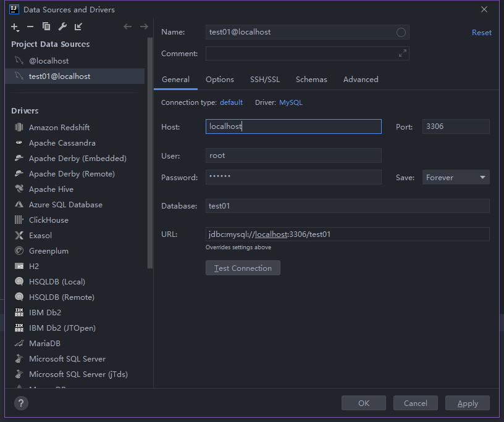Image resolution: width=504 pixels, height=422 pixels.
Task: Open driver settings wrench icon
Action: [x=62, y=27]
